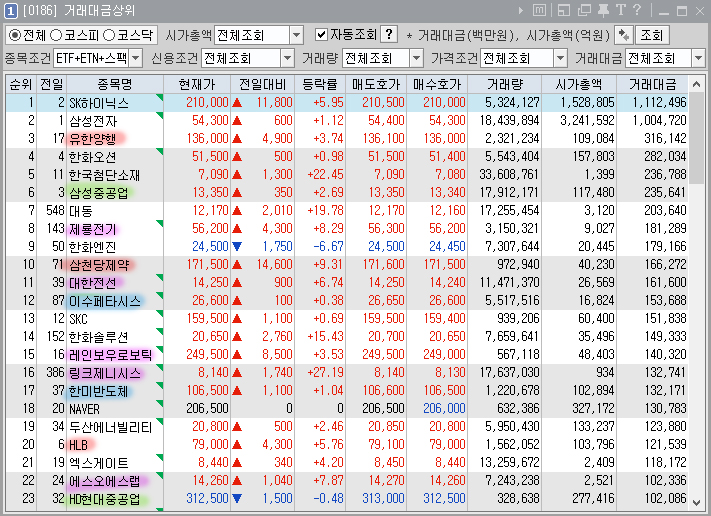
Task: Open the 거래량 filter dropdown
Action: point(416,58)
